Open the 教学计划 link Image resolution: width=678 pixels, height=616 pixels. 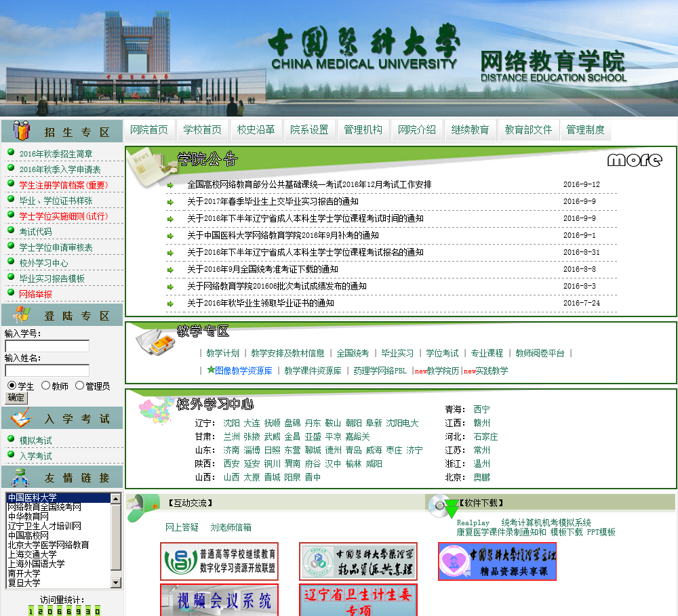pos(222,353)
